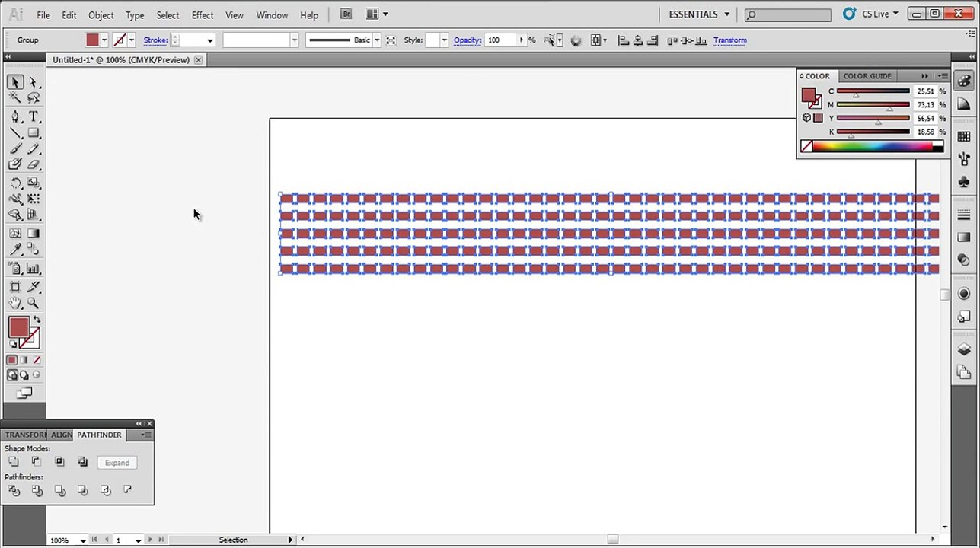Select the Column Graph tool
The image size is (980, 548).
pyautogui.click(x=34, y=269)
